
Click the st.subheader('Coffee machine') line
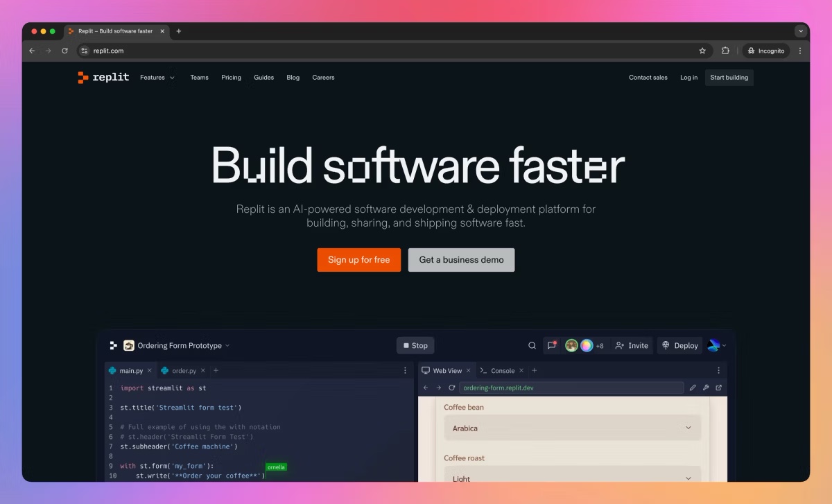179,446
